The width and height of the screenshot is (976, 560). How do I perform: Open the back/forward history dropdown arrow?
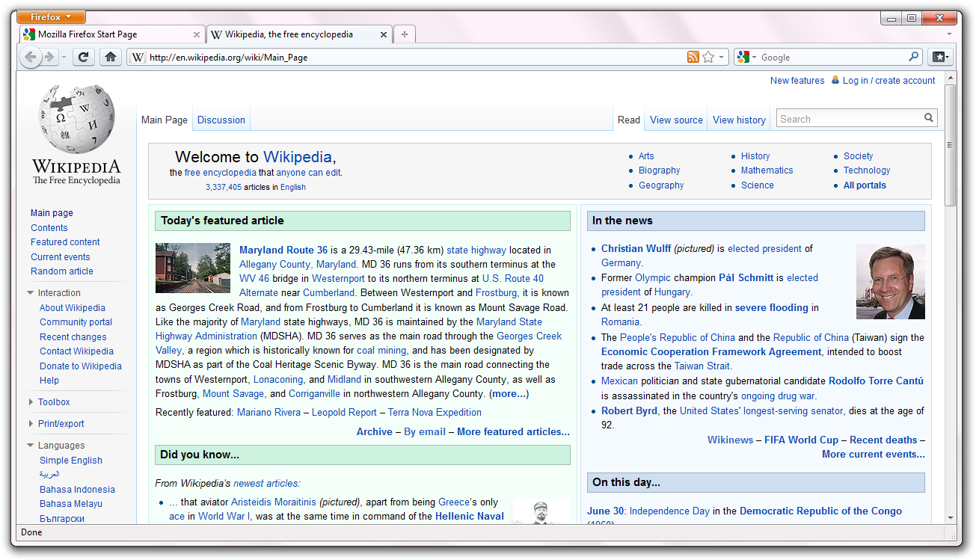tap(64, 57)
